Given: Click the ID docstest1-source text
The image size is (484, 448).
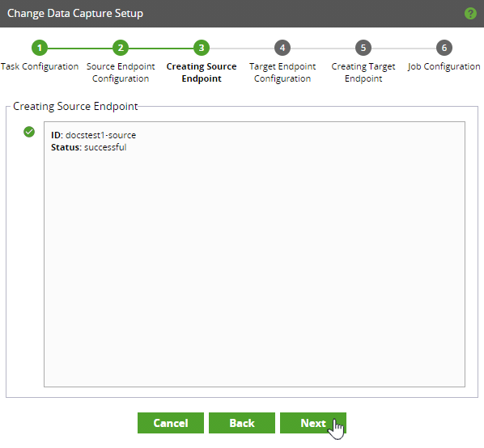Looking at the screenshot, I should [x=94, y=135].
